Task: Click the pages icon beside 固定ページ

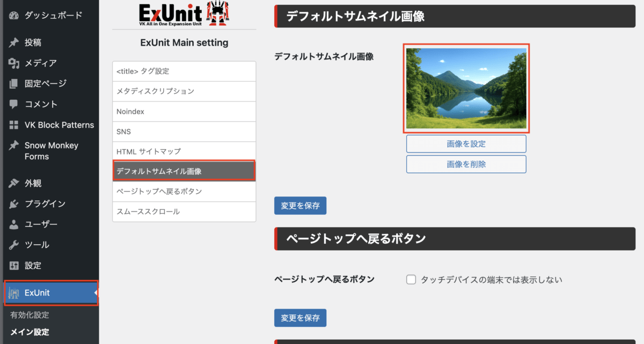Action: click(x=14, y=84)
